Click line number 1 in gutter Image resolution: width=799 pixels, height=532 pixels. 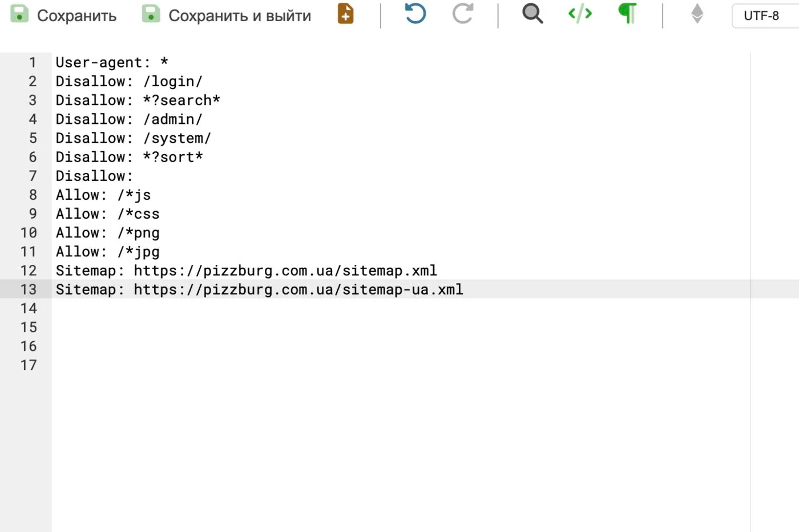33,62
